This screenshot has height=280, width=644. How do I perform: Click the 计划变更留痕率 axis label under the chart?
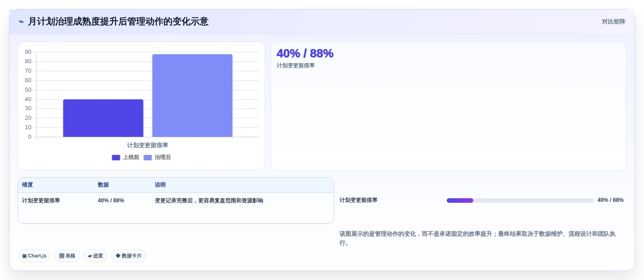point(148,145)
